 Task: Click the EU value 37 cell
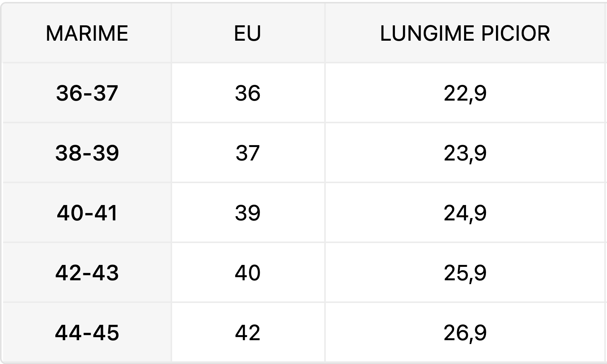[248, 153]
